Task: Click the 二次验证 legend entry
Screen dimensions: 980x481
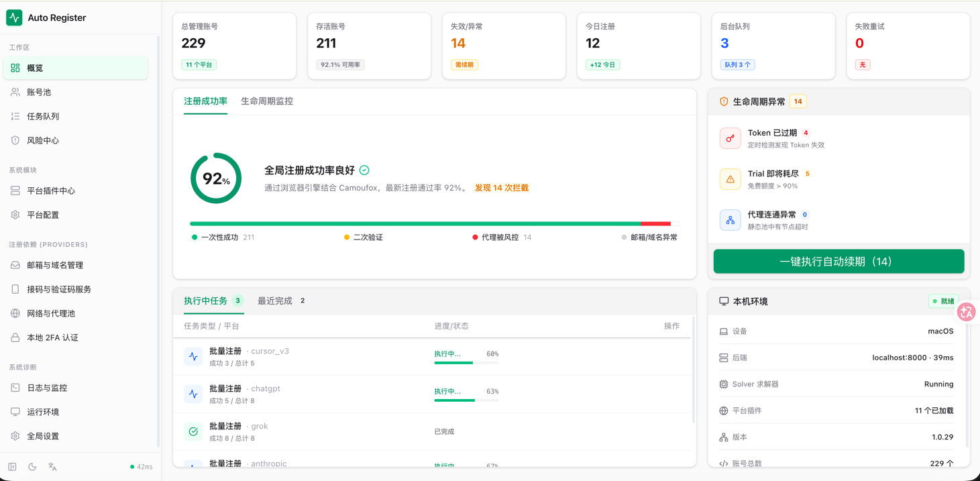Action: pos(363,237)
